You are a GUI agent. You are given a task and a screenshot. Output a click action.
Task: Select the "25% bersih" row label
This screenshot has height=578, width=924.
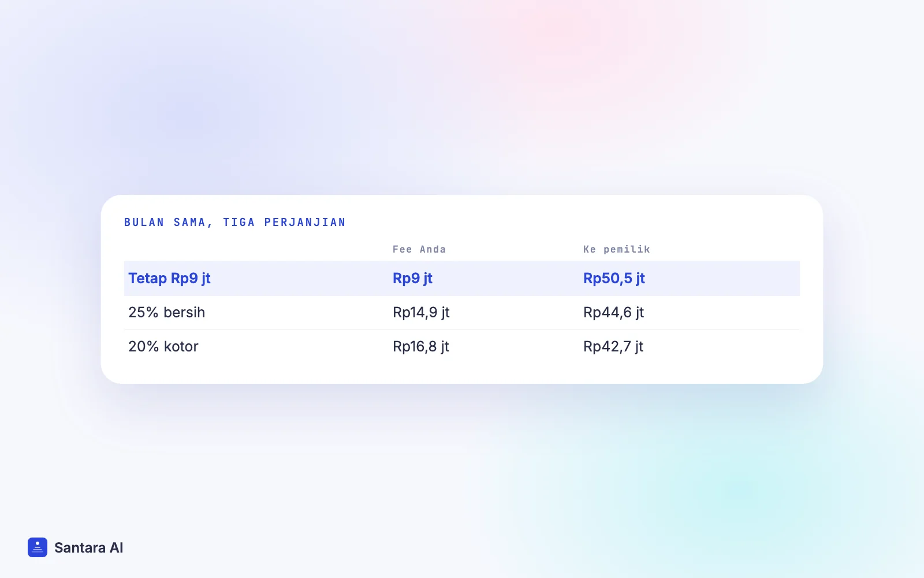tap(166, 313)
